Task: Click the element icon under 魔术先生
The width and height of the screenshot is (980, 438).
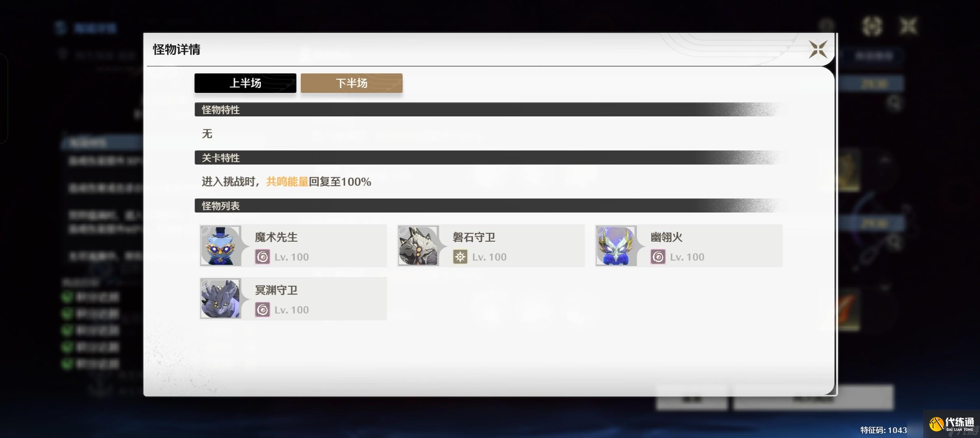Action: [x=262, y=257]
